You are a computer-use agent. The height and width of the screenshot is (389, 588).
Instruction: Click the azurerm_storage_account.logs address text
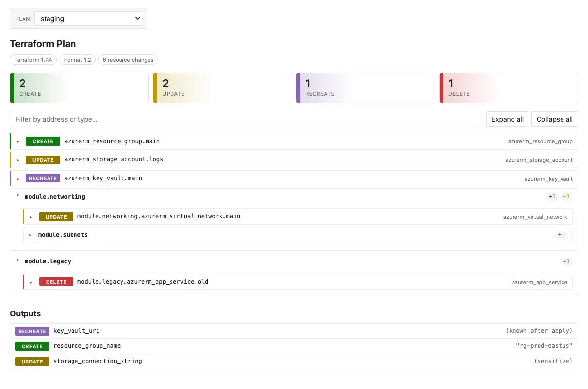point(114,159)
